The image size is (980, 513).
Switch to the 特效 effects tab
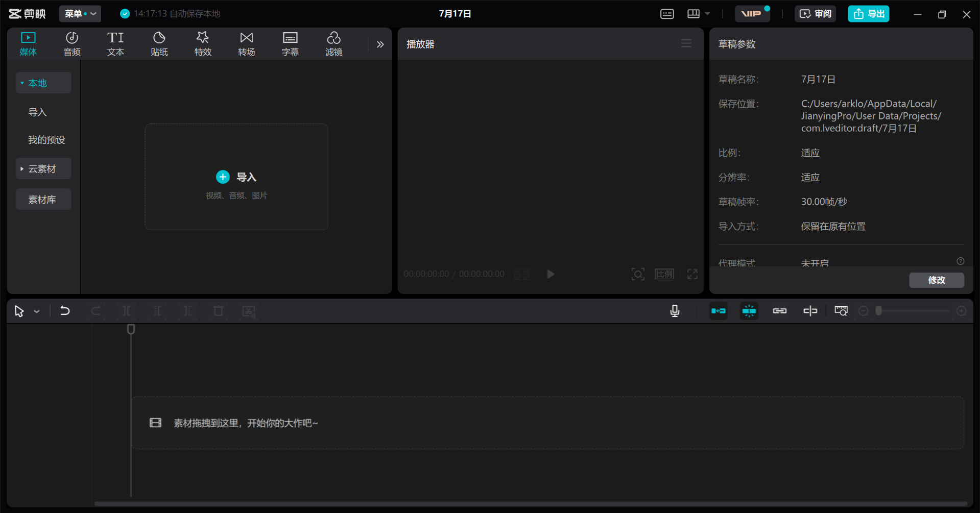coord(203,44)
